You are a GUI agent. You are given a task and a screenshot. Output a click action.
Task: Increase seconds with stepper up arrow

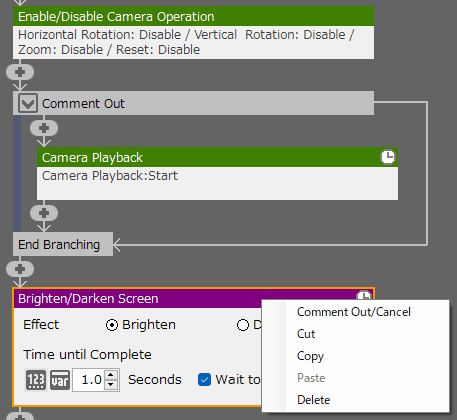click(x=111, y=374)
